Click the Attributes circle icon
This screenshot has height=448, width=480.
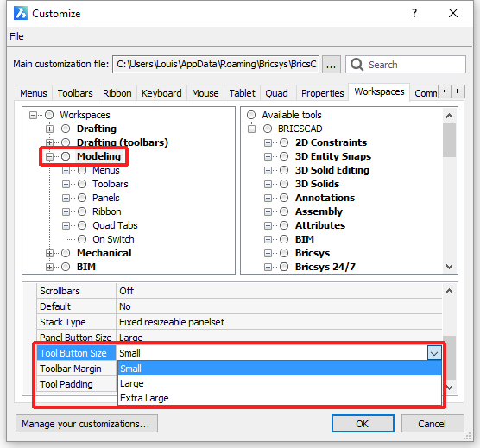(x=284, y=225)
